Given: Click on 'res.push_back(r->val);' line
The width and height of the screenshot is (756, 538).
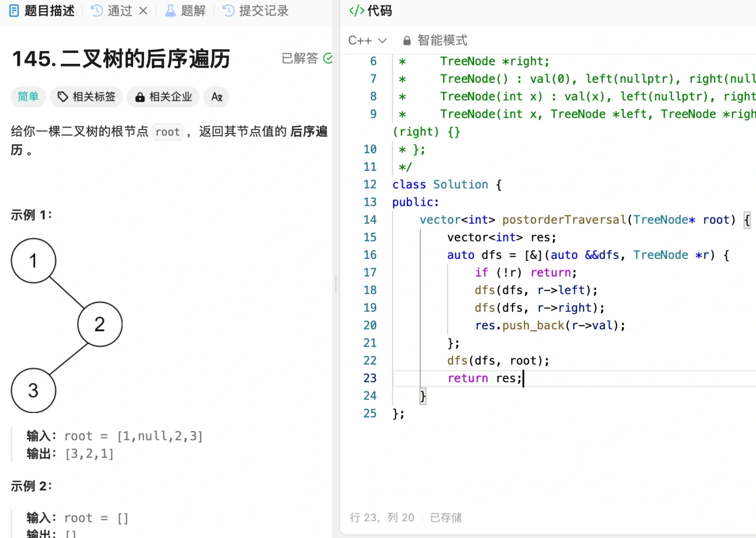Looking at the screenshot, I should click(x=550, y=325).
